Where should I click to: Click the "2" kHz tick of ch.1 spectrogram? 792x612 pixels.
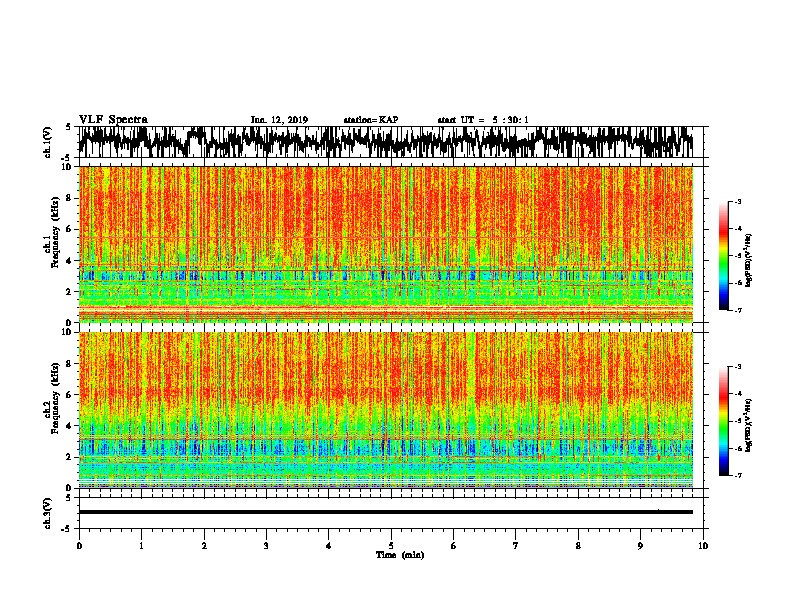tap(69, 291)
